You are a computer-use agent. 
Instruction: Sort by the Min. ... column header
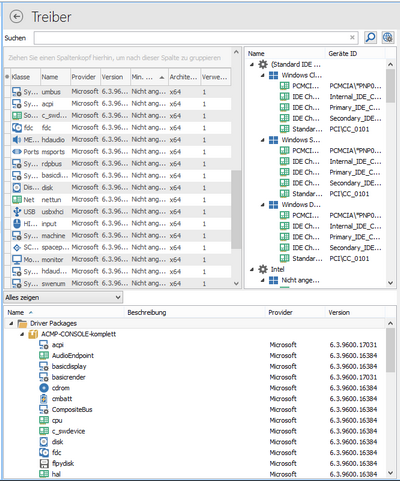point(149,77)
